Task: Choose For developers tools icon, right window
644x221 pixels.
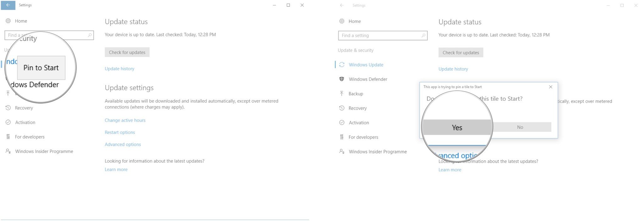Action: pyautogui.click(x=342, y=137)
